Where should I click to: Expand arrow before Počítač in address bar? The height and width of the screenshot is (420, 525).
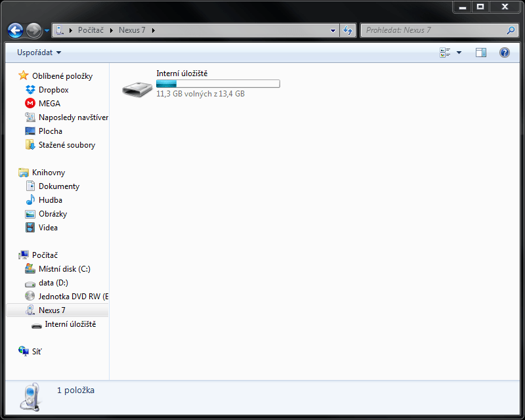[x=71, y=30]
